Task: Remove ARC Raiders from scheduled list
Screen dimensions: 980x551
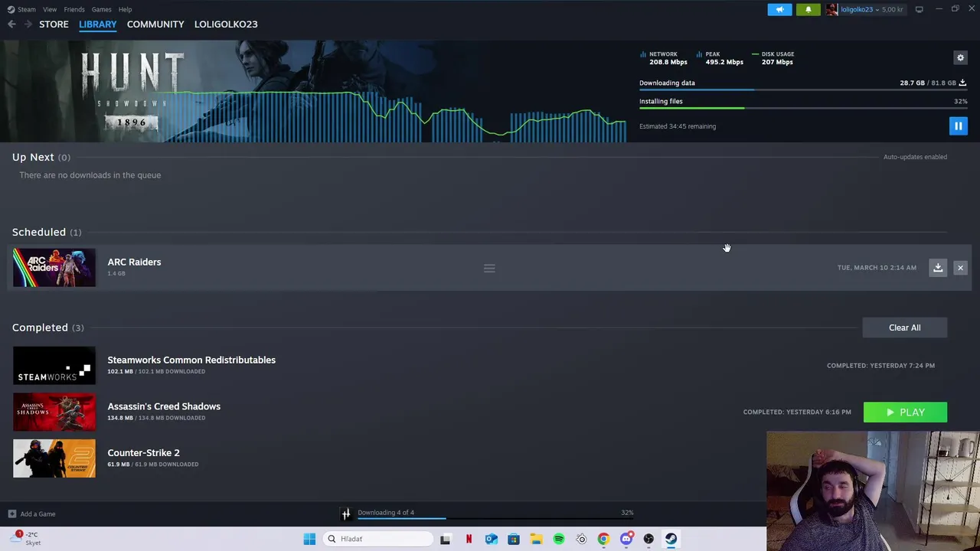Action: 960,268
